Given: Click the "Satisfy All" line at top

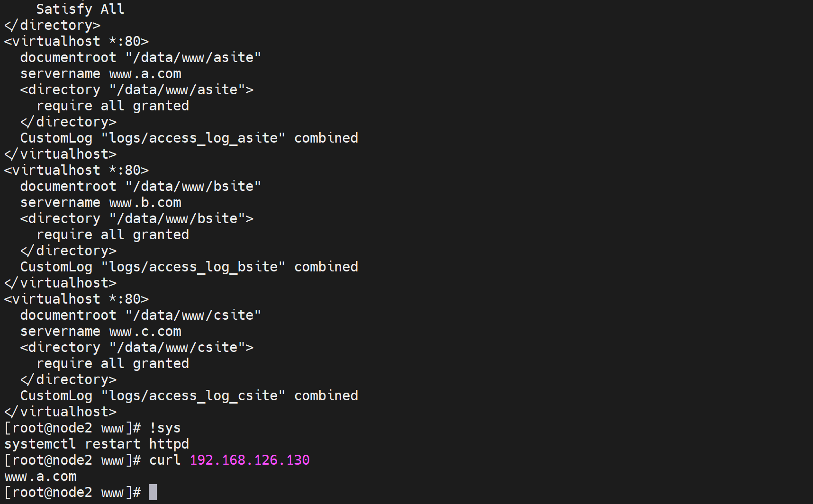Looking at the screenshot, I should [80, 9].
